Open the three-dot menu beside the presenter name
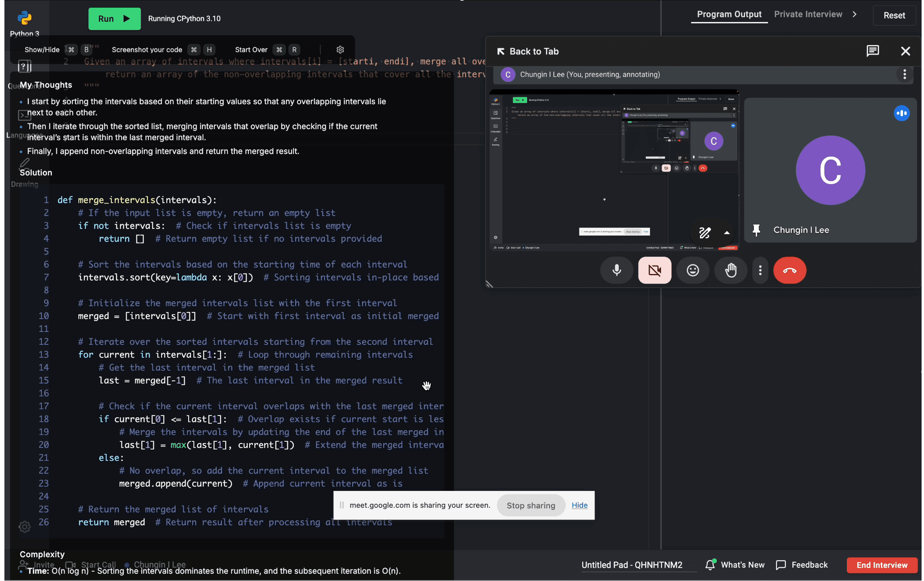 tap(904, 74)
